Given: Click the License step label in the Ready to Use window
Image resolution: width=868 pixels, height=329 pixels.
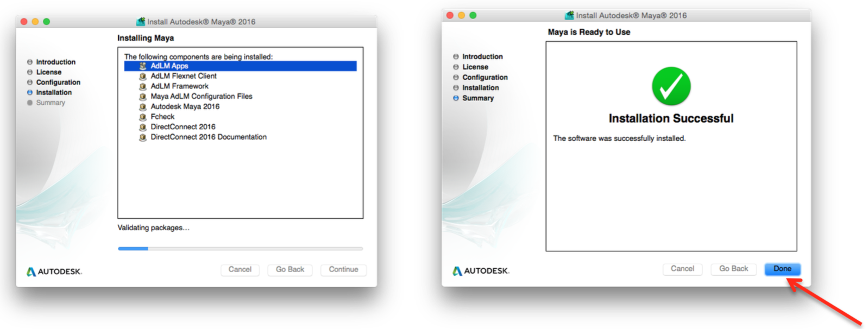Looking at the screenshot, I should click(x=475, y=67).
